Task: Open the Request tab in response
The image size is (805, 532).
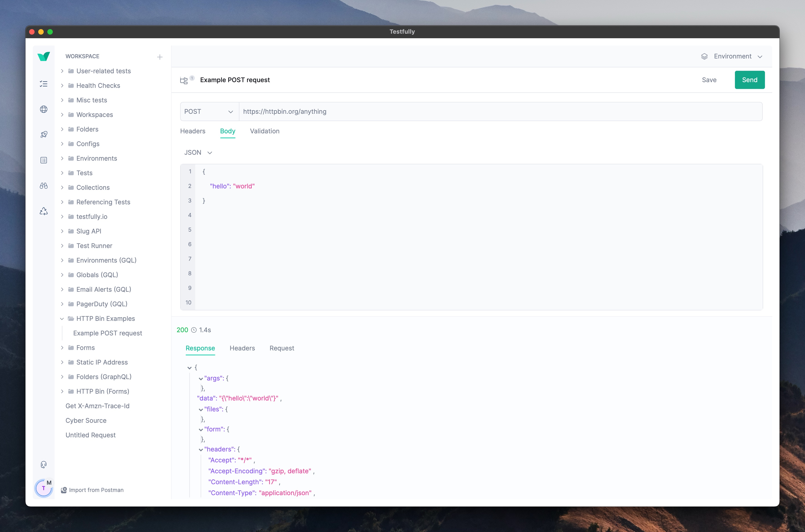Action: (282, 348)
